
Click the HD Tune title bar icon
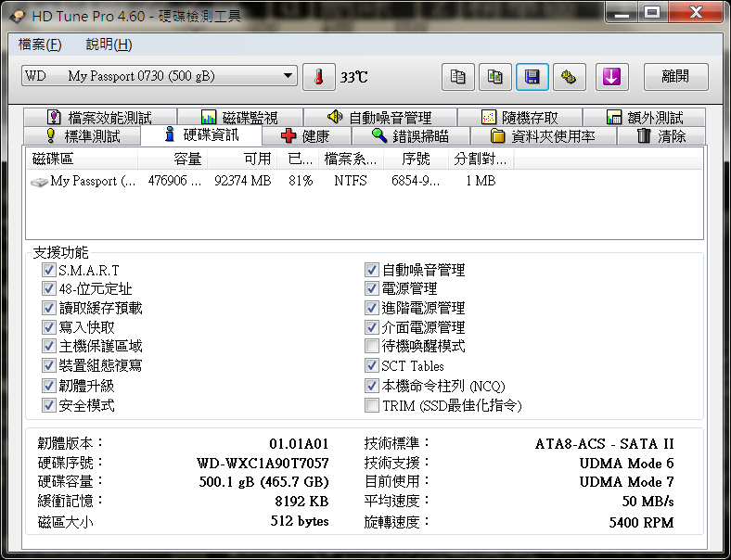click(x=18, y=17)
